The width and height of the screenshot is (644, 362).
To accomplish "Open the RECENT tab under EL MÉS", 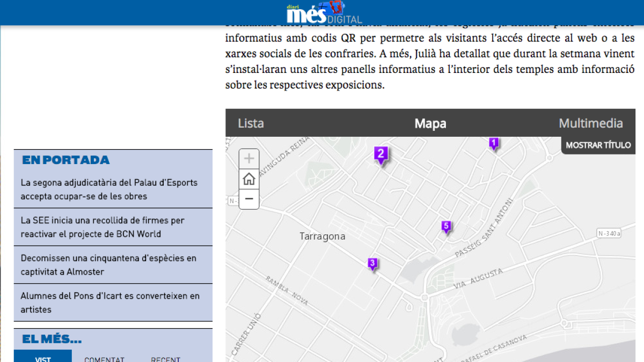I will (165, 358).
